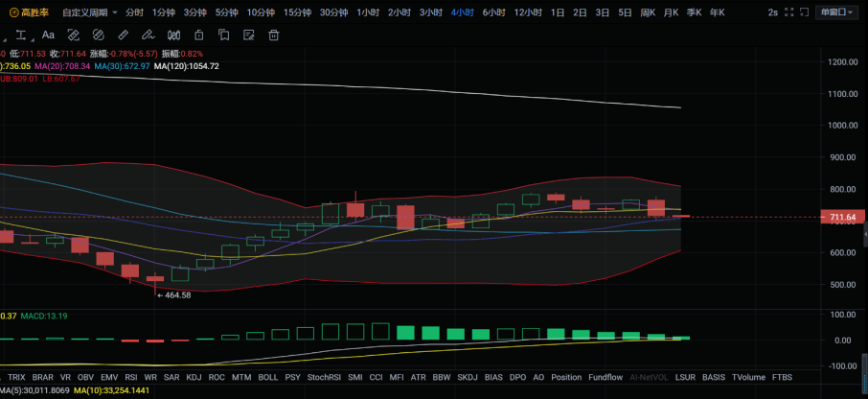The height and width of the screenshot is (399, 868).
Task: Click the candlestick chart style icon
Action: [173, 35]
